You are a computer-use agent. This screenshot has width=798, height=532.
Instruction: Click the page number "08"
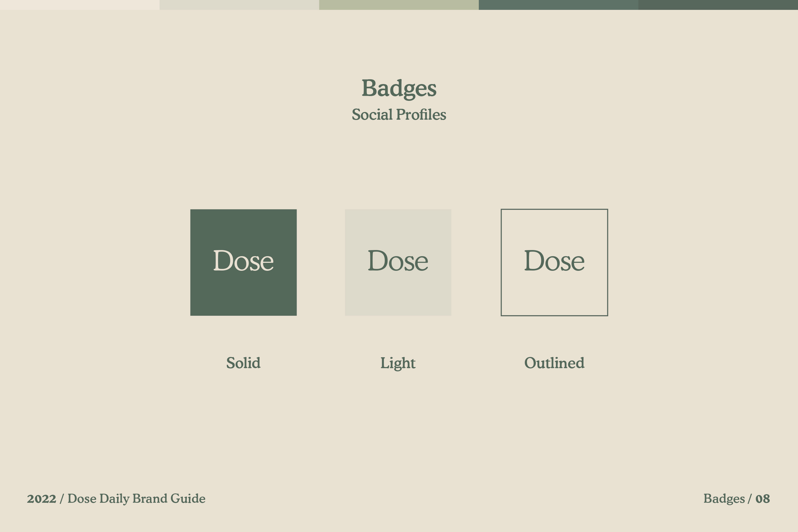762,499
